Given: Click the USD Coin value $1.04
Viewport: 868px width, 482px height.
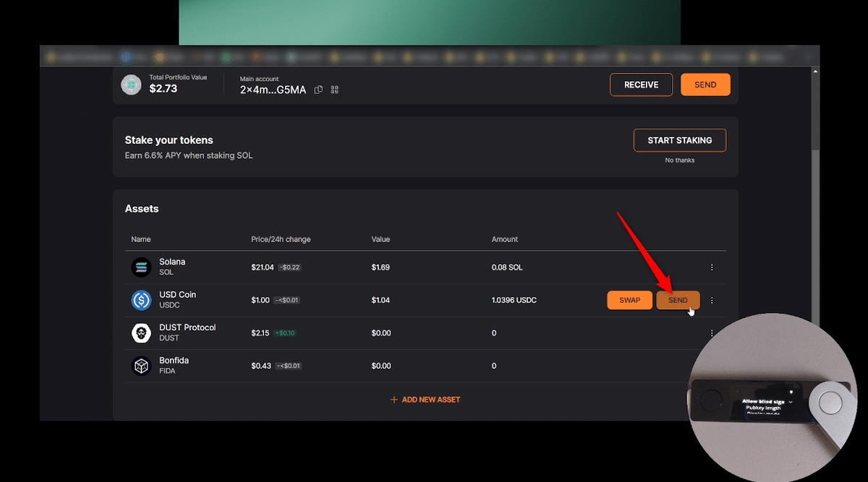Looking at the screenshot, I should (380, 300).
